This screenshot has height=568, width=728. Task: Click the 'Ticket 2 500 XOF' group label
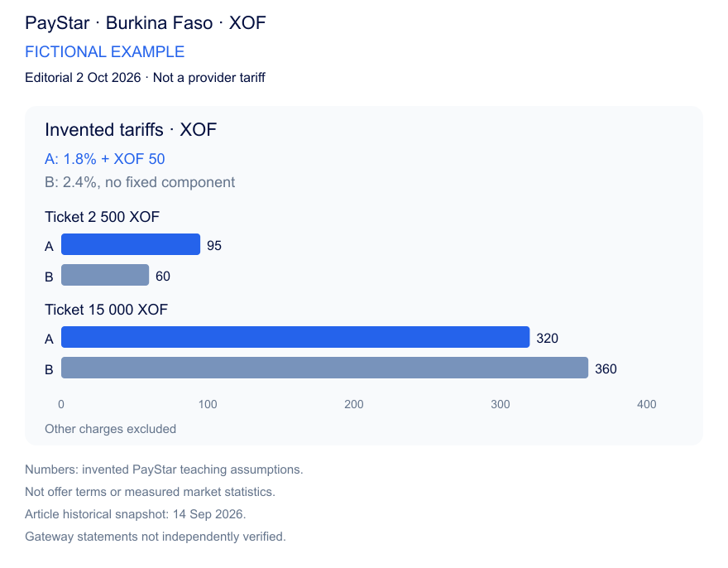(102, 217)
